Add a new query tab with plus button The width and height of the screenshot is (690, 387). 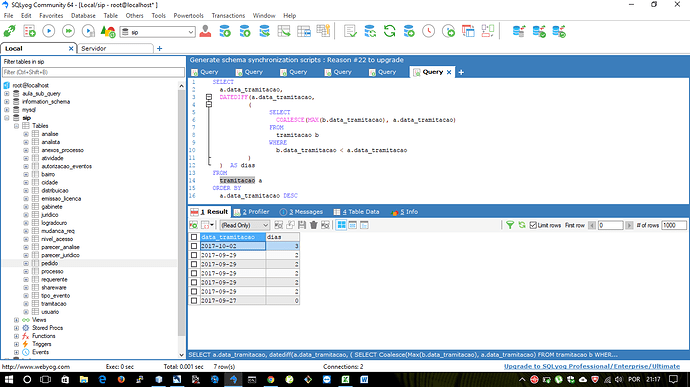(x=461, y=72)
